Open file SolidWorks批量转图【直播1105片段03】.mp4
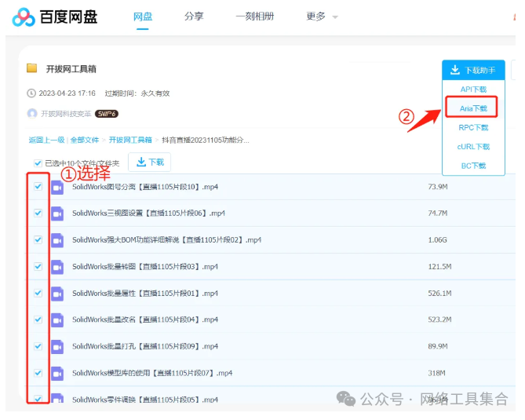This screenshot has width=525, height=420. (145, 267)
